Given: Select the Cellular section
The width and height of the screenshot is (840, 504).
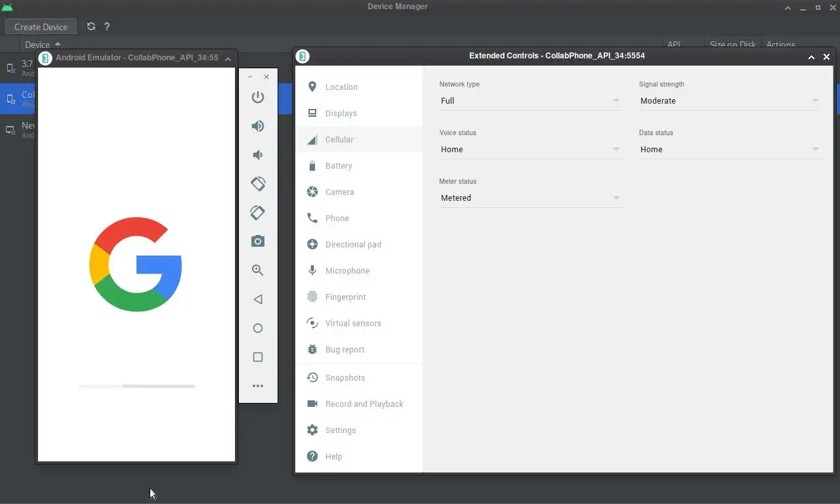Looking at the screenshot, I should [x=359, y=139].
